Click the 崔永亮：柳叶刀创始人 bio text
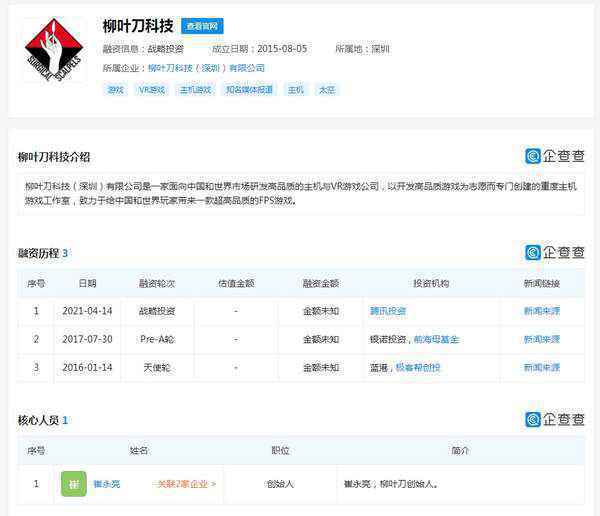Screen dimensions: 600x516 (x=391, y=484)
